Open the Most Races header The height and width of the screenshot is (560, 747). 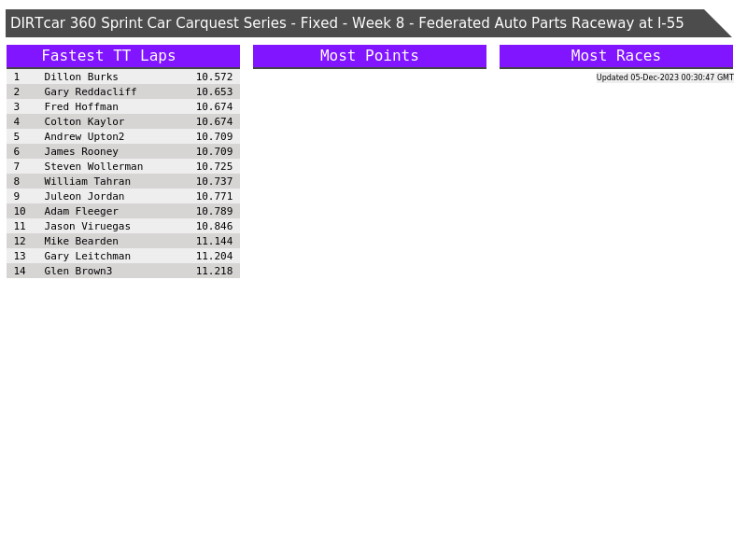(x=615, y=56)
